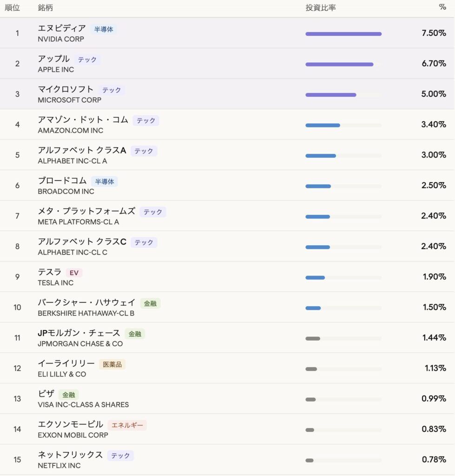Open the メタ・プラットフォームズ entry
The width and height of the screenshot is (455, 476).
[x=86, y=212]
